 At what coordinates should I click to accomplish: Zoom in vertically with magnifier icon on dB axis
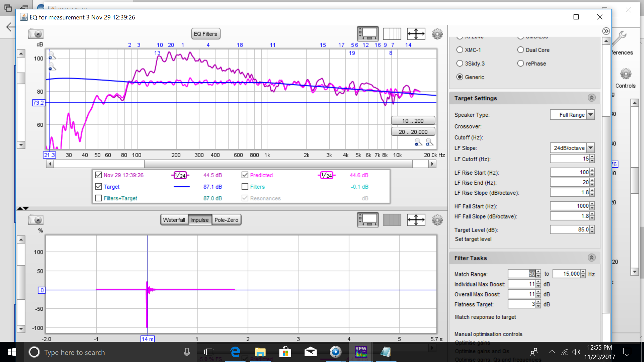click(x=52, y=56)
